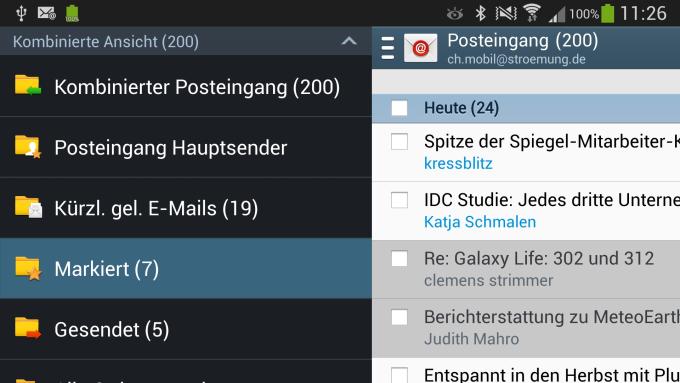Tick the Re: Galaxy Life email checkbox
The height and width of the screenshot is (383, 680).
pos(399,259)
